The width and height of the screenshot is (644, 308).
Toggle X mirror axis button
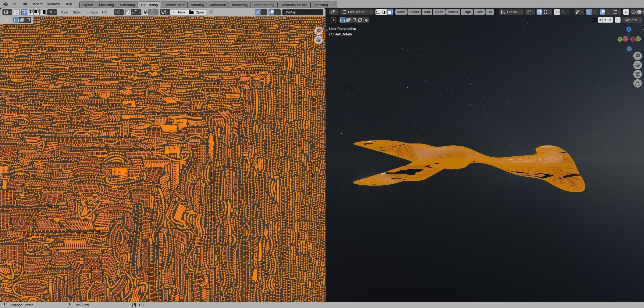point(600,20)
